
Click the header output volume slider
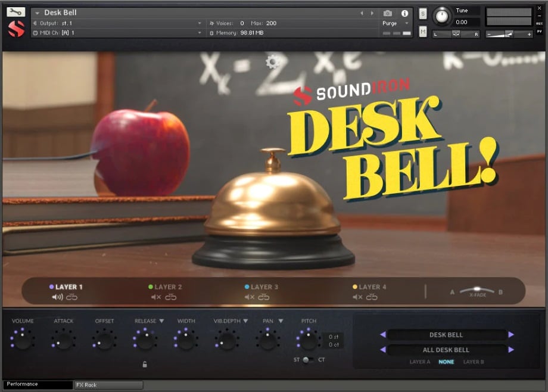(509, 35)
